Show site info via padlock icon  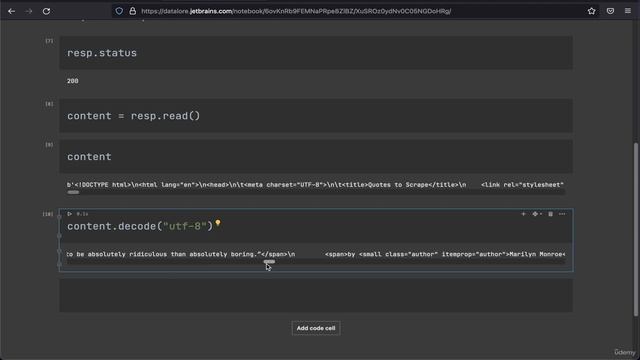[x=132, y=11]
